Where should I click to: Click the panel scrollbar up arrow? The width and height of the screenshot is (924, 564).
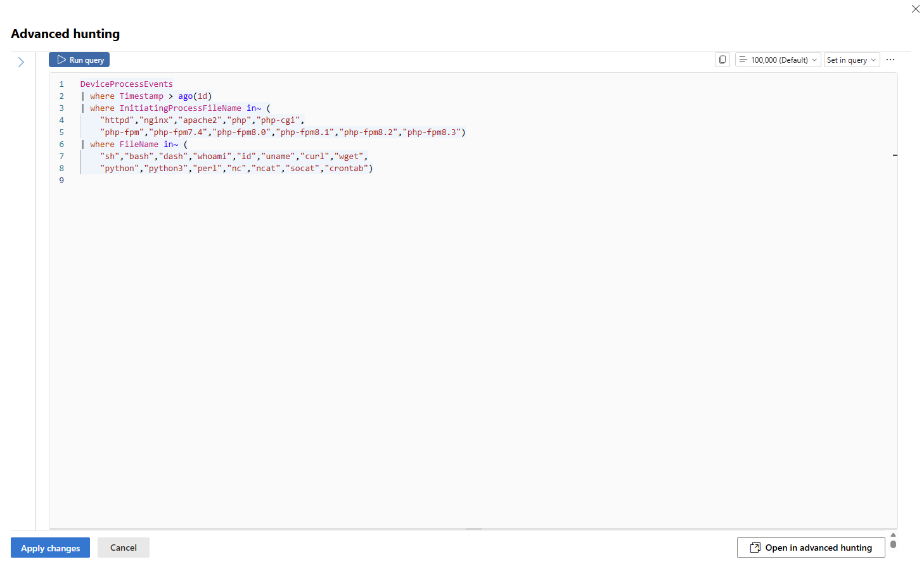[893, 535]
